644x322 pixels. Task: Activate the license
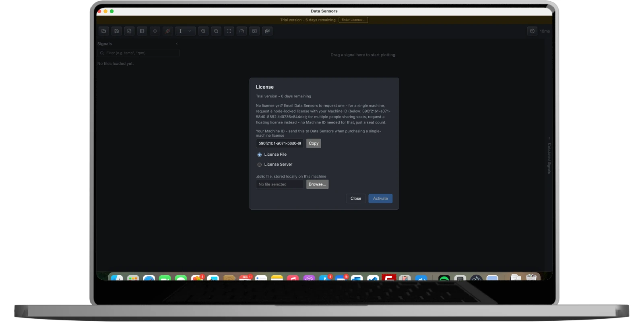click(380, 198)
